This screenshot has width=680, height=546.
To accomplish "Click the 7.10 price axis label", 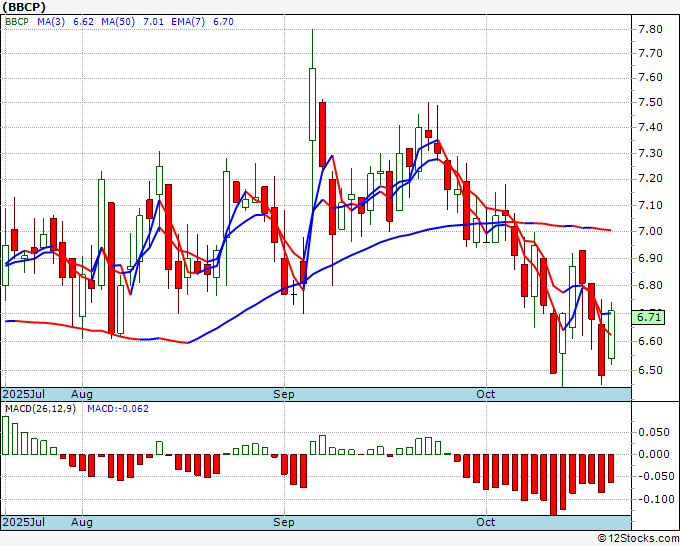I will tap(650, 205).
